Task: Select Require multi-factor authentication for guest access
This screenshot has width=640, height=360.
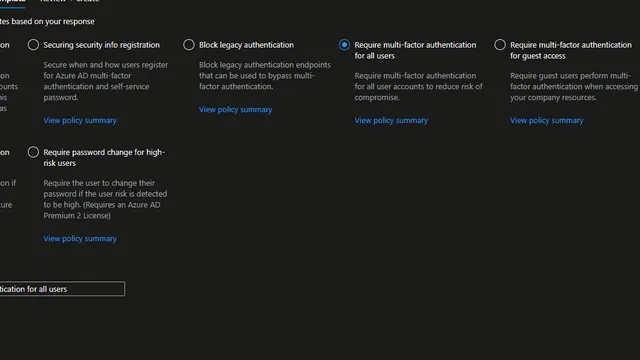Action: 500,45
